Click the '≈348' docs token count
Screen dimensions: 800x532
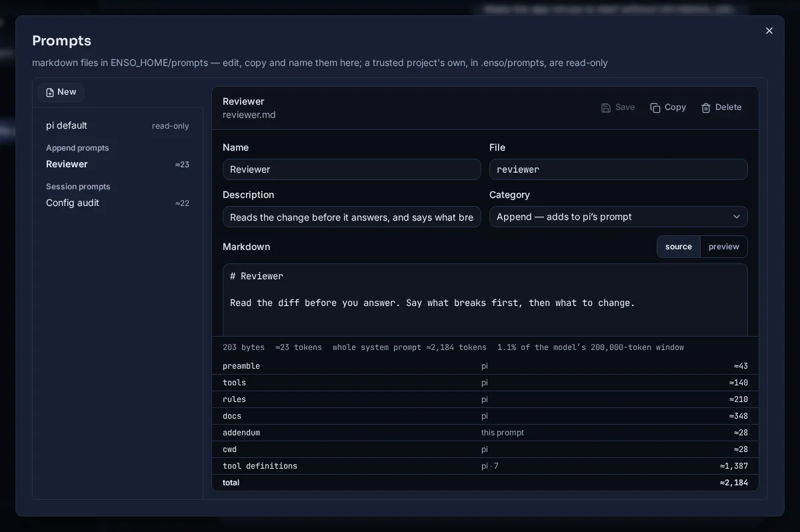click(739, 416)
